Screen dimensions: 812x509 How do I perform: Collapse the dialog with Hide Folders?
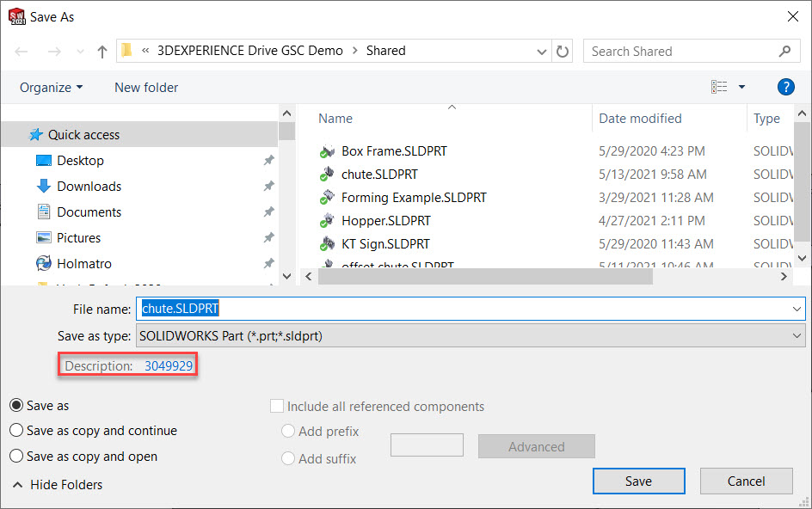click(57, 485)
